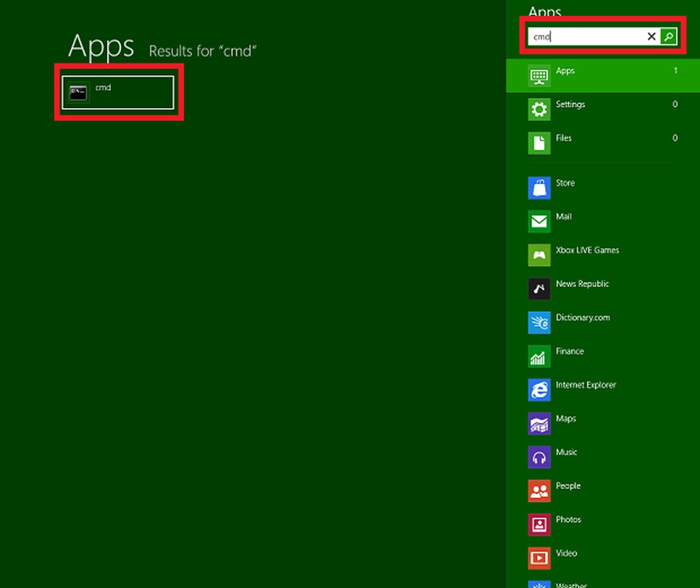Choose the Maps icon
This screenshot has height=588, width=700.
click(539, 423)
